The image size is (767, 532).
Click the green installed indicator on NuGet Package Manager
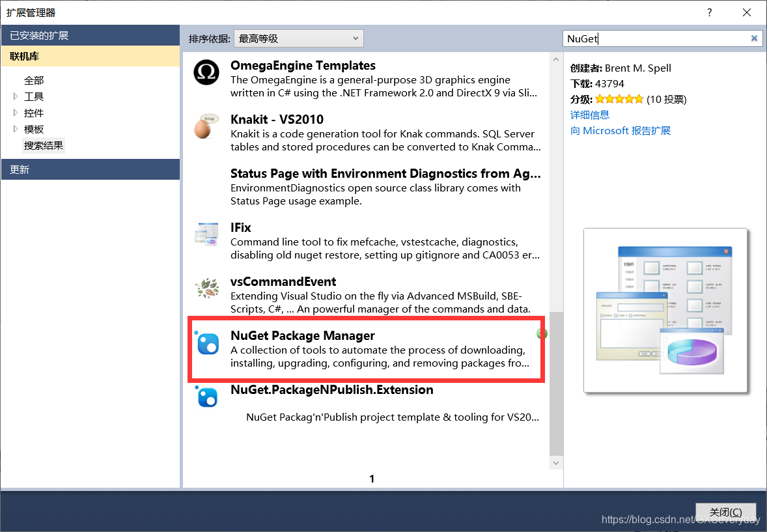pyautogui.click(x=541, y=333)
